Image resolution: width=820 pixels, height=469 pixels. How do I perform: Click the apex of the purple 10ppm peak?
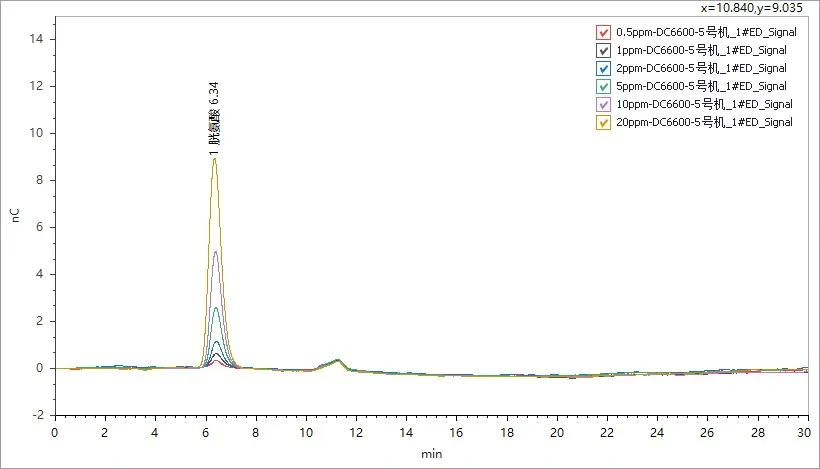tap(215, 252)
